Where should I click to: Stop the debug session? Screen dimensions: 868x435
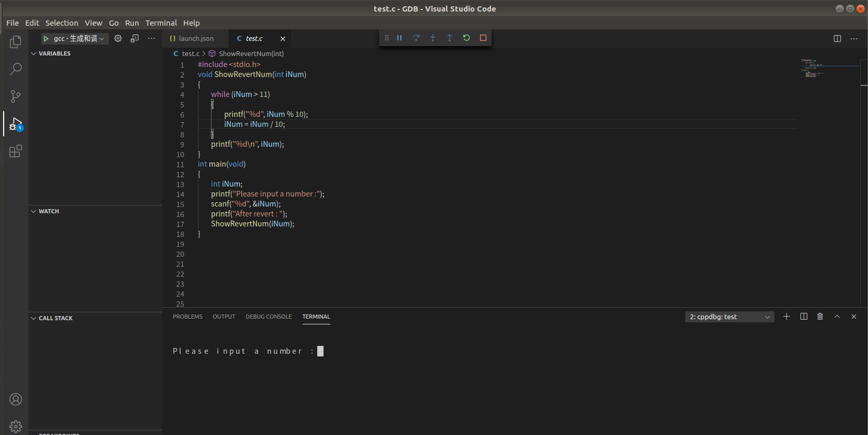483,38
